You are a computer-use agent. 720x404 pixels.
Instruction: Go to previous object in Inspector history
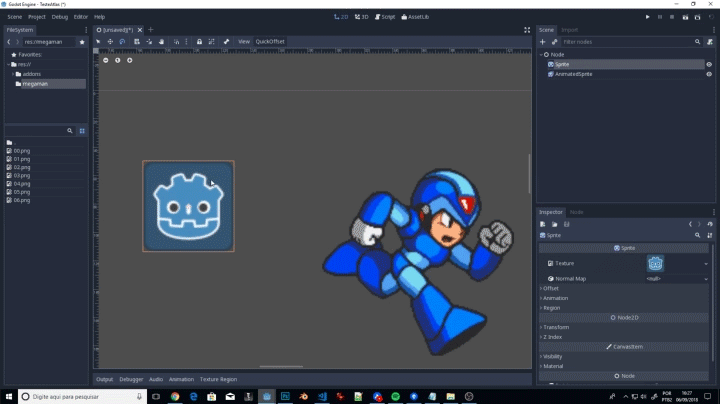point(690,224)
